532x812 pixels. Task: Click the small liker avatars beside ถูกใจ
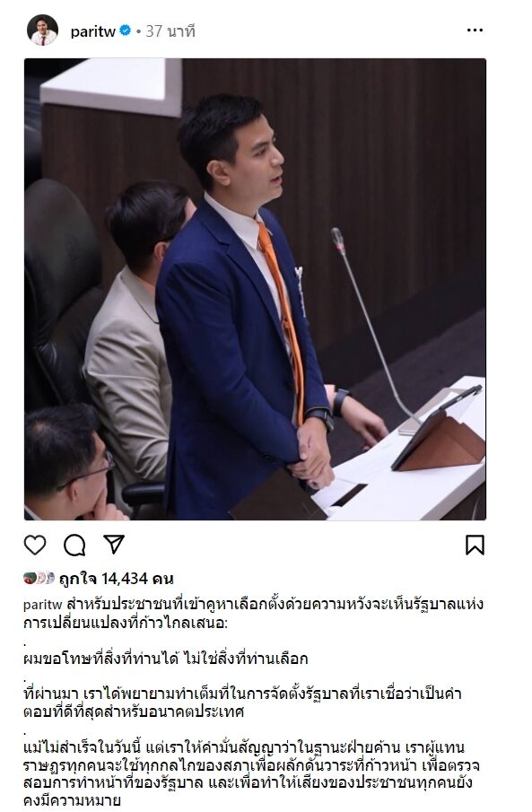coord(39,578)
